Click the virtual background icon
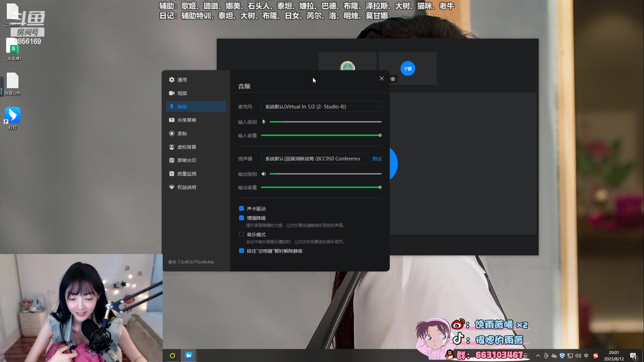 click(x=172, y=147)
